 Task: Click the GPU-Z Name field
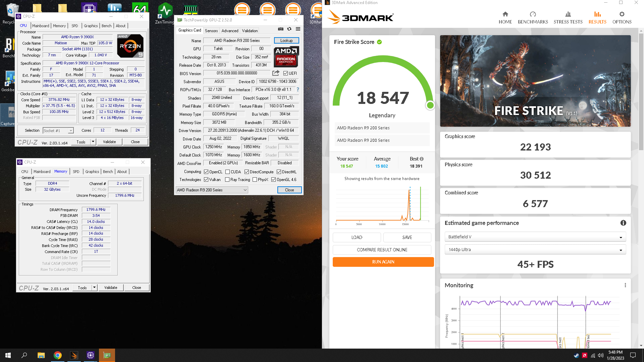coord(237,41)
